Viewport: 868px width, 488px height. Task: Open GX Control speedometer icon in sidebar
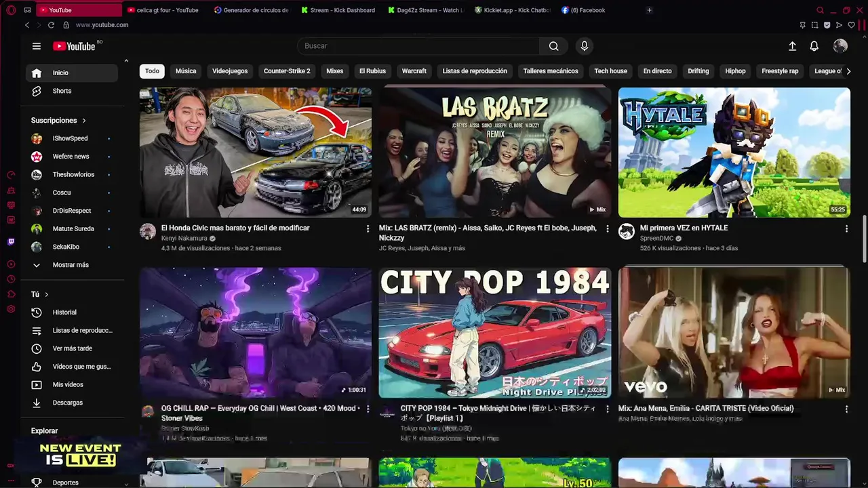(x=11, y=174)
